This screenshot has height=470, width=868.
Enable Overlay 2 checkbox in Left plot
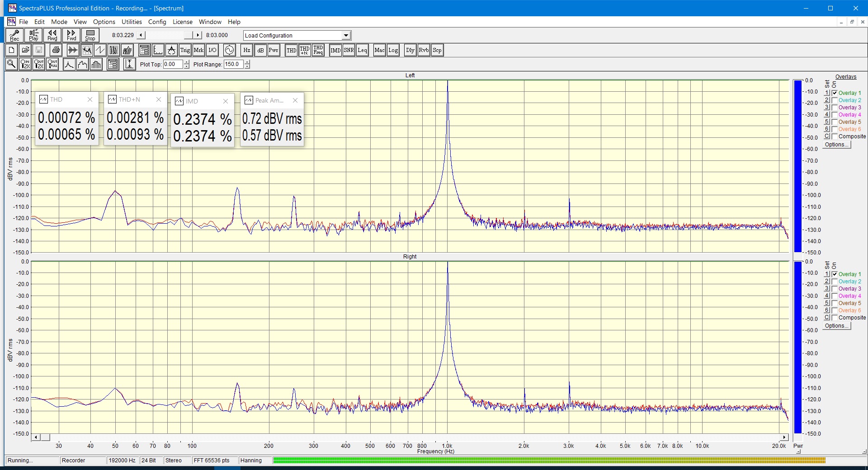(835, 100)
